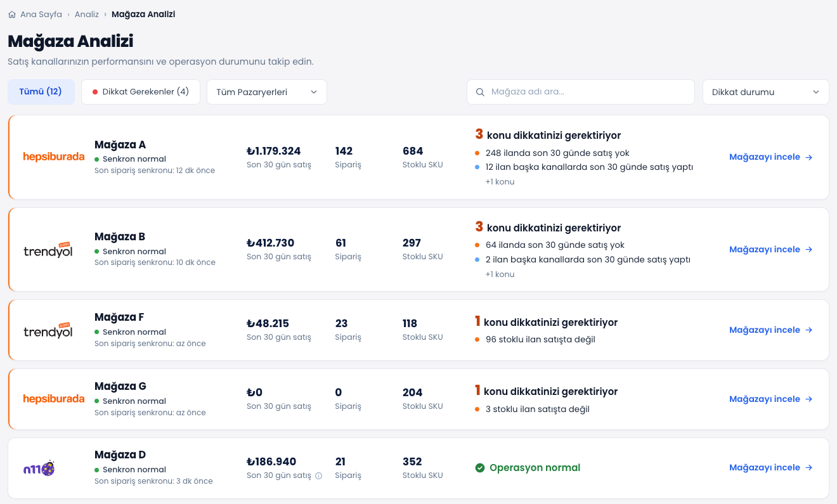Click the home icon in the breadcrumb
The image size is (837, 504).
point(12,14)
